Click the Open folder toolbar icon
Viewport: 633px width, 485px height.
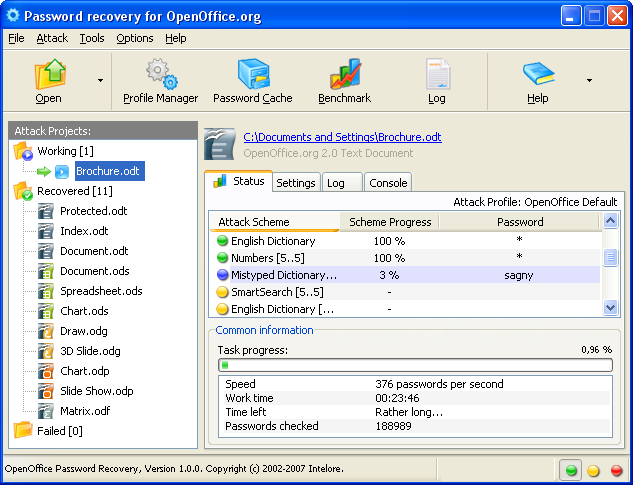pos(50,74)
